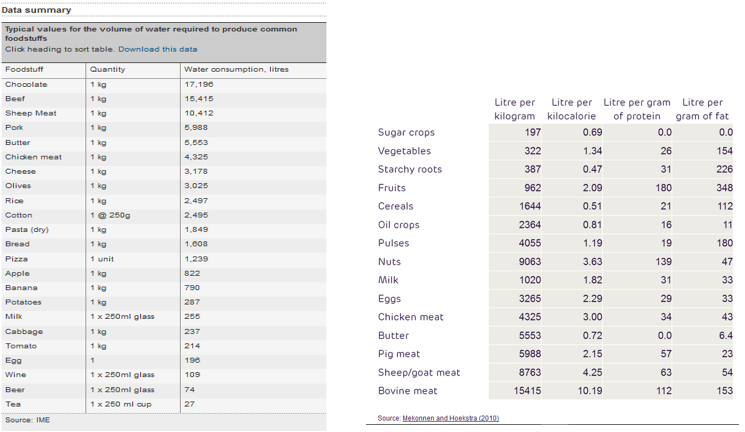Click the Download this data link
This screenshot has height=432, width=745.
coord(157,49)
